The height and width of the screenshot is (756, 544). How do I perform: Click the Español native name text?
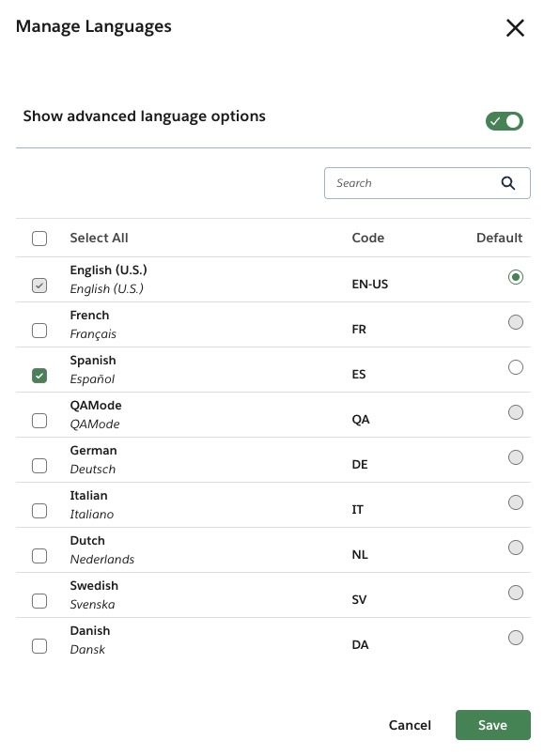pyautogui.click(x=92, y=379)
